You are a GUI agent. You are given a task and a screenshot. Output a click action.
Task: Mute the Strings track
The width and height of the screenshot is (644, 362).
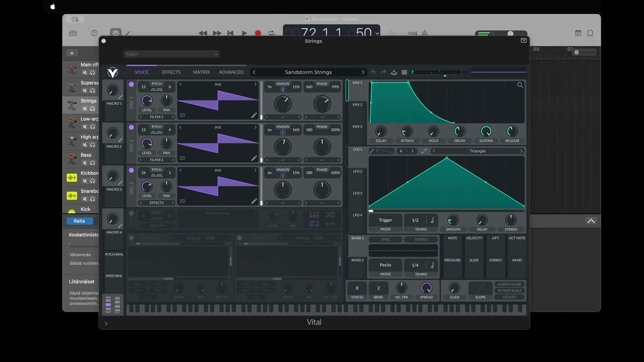(x=85, y=109)
